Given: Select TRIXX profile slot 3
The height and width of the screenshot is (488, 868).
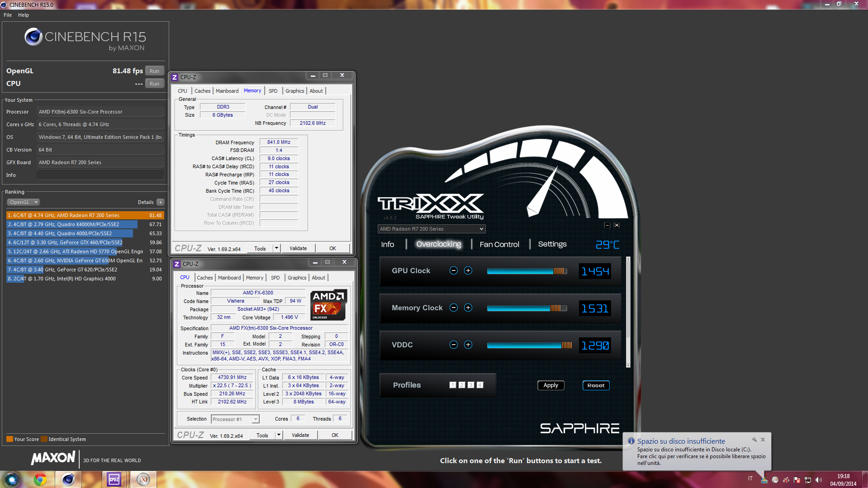Looking at the screenshot, I should tap(471, 385).
